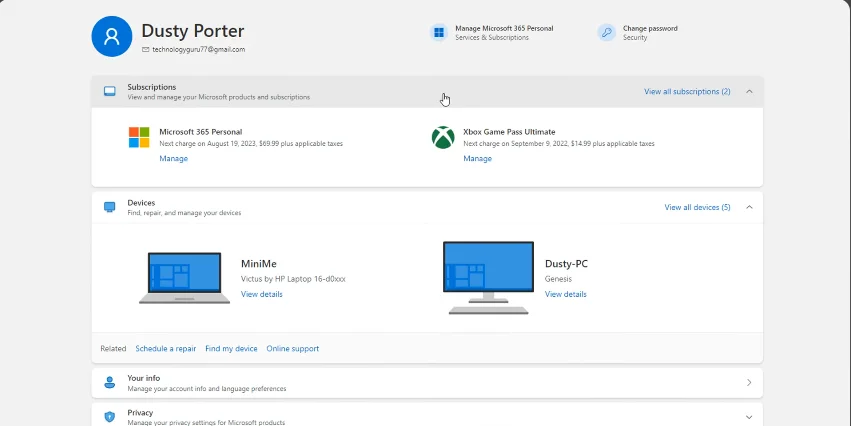Screen dimensions: 851x426
Task: Click the Microsoft 365 Windows logo icon
Action: [x=439, y=33]
